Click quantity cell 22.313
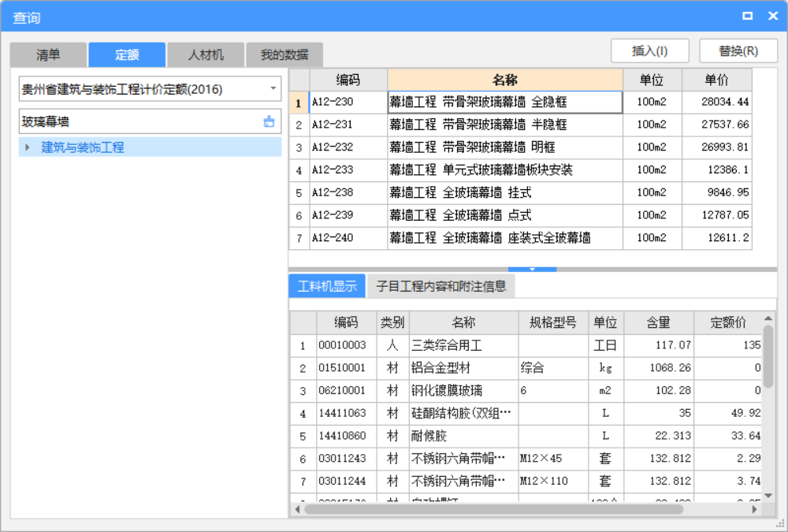This screenshot has width=788, height=532. 658,436
